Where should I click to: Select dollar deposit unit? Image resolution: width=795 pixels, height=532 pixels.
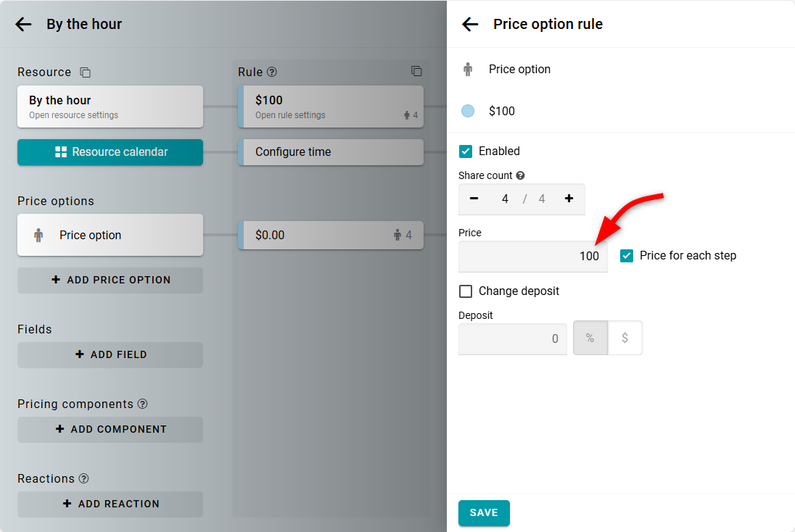(625, 338)
